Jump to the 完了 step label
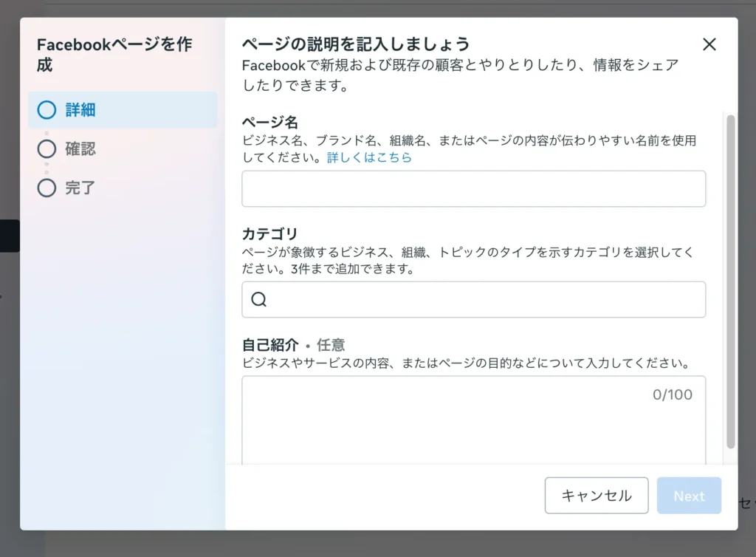This screenshot has width=756, height=557. coord(80,188)
